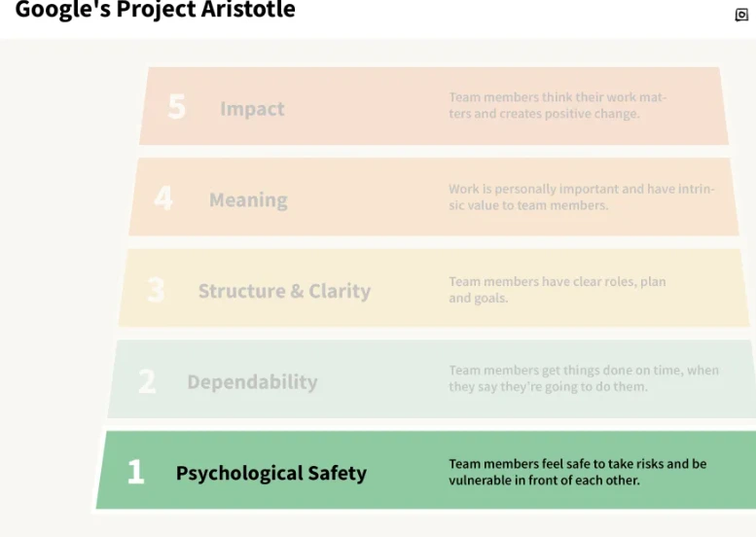This screenshot has width=756, height=537.
Task: Click the Structure & Clarity heading
Action: pos(284,291)
